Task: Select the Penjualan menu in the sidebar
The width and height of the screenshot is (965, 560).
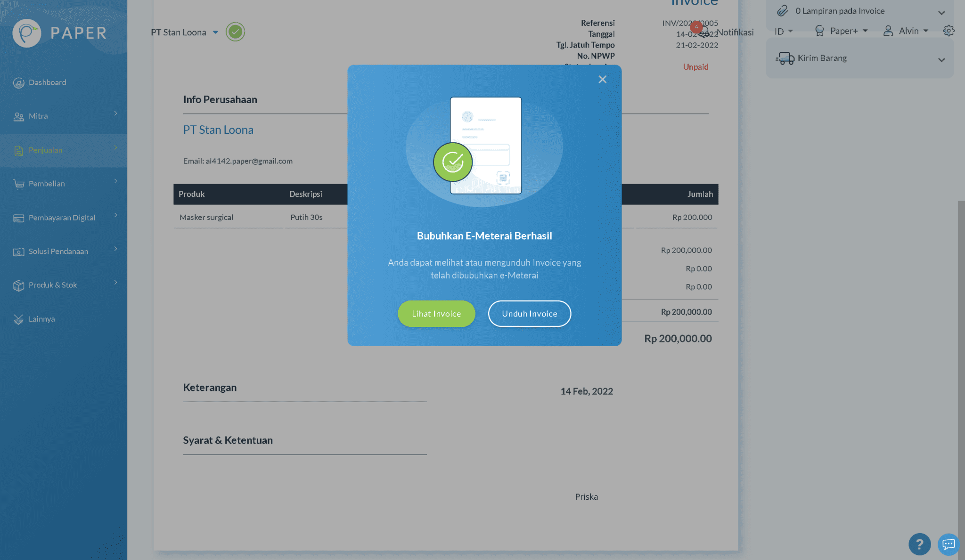Action: click(x=46, y=150)
